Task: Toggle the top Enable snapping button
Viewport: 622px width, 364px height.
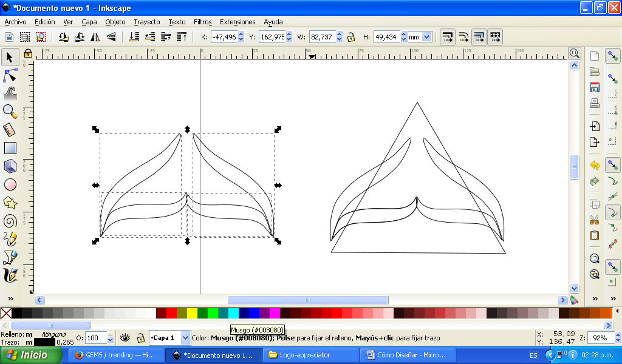Action: pos(613,56)
